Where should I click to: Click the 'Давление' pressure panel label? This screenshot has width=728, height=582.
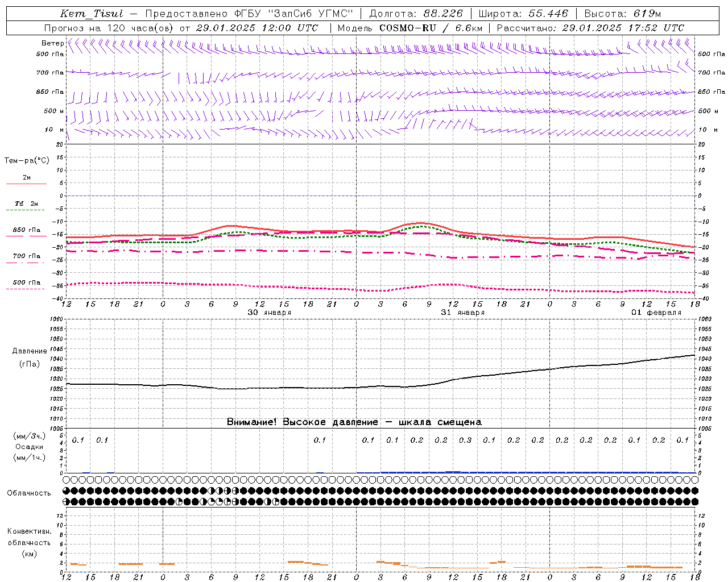pos(30,351)
